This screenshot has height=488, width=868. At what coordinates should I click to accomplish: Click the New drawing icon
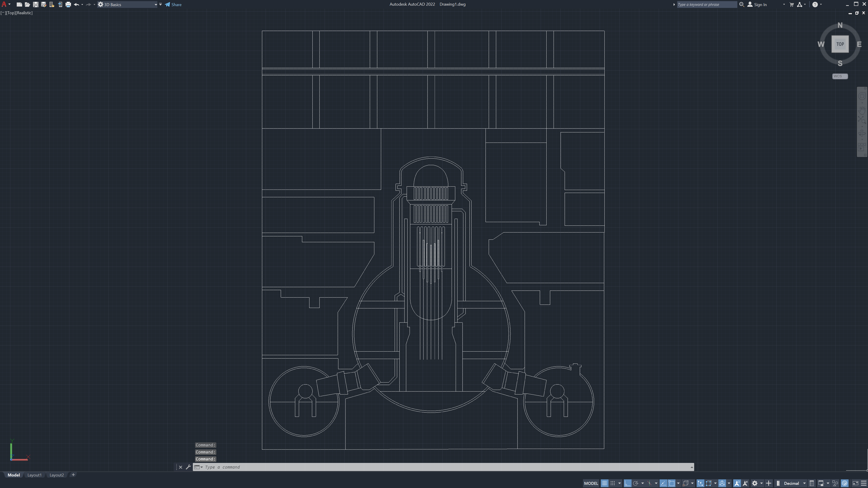click(19, 4)
